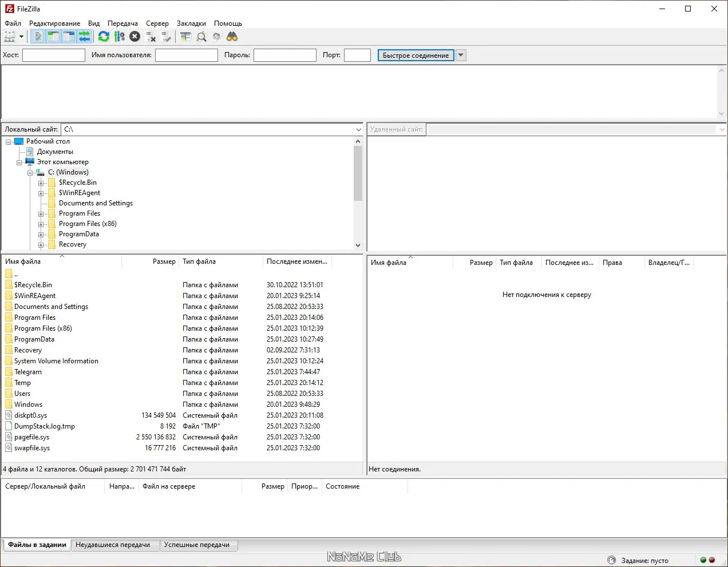Cancel current operation with the X icon

134,37
